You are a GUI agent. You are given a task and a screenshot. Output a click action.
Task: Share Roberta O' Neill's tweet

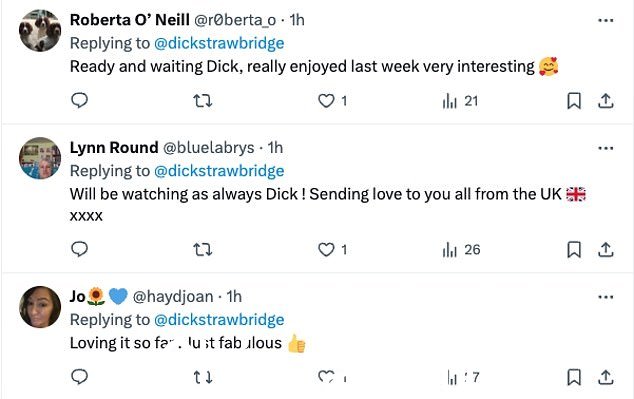[606, 101]
